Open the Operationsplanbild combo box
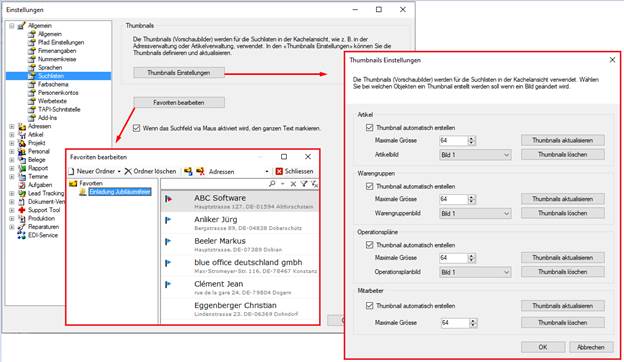 [x=475, y=272]
